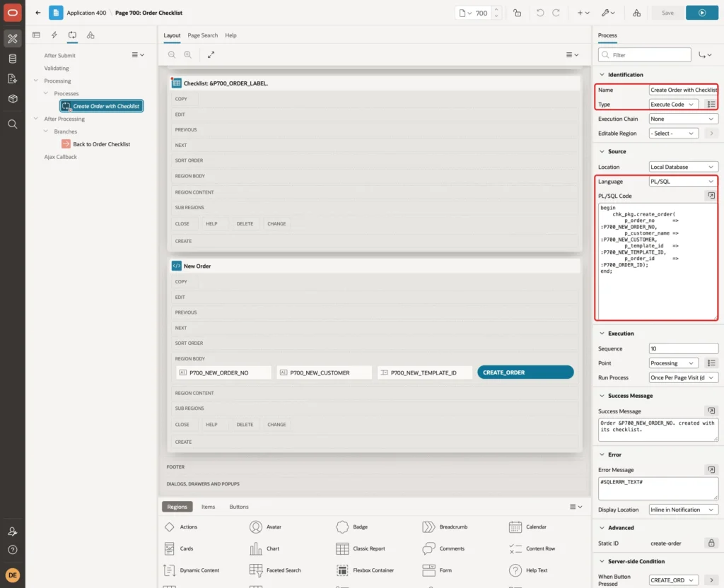Open the Utilities wrench menu
Screen dimensions: 724x588
[608, 13]
